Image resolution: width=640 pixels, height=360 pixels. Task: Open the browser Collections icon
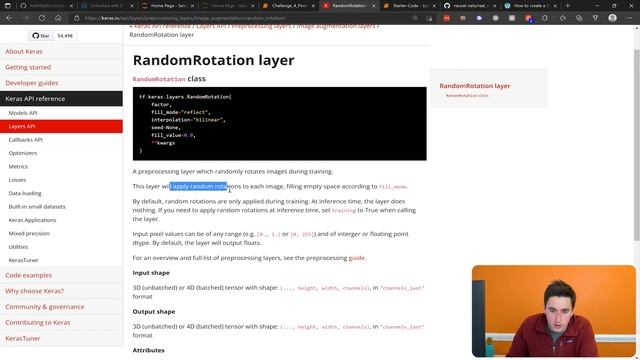point(579,18)
